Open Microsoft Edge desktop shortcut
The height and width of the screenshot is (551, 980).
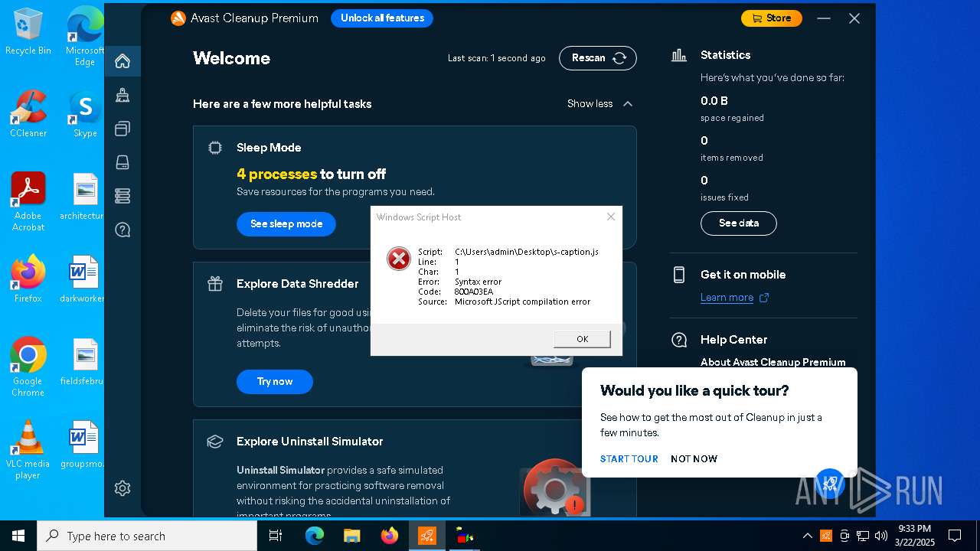(x=85, y=36)
